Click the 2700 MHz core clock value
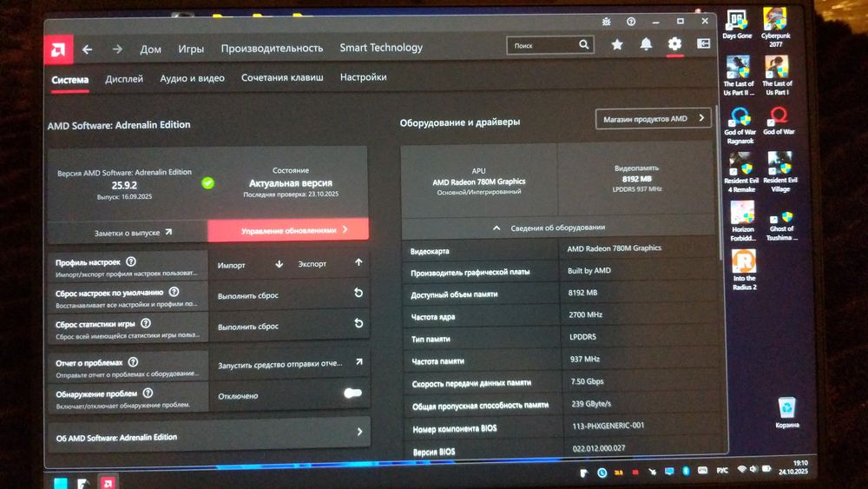Screen dimensions: 868x489 [585, 314]
